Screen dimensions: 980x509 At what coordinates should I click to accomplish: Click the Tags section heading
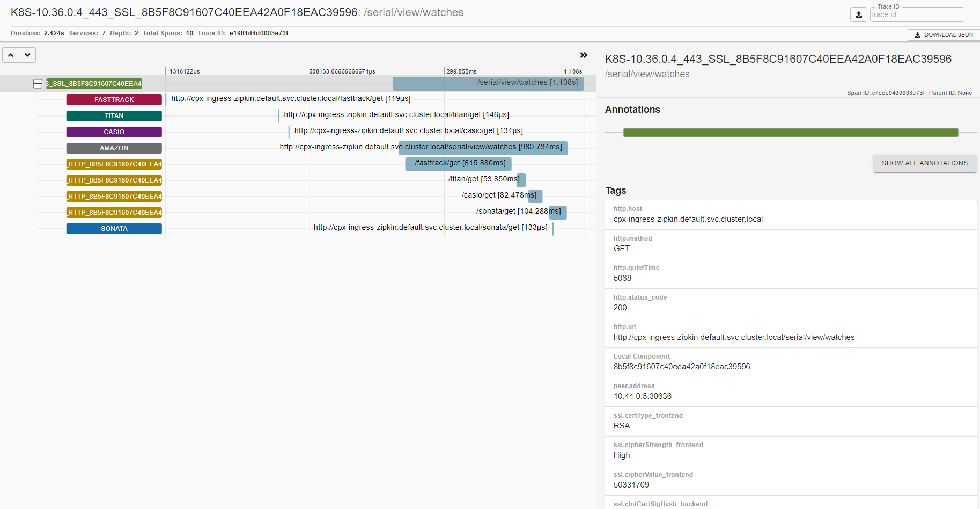[x=616, y=191]
